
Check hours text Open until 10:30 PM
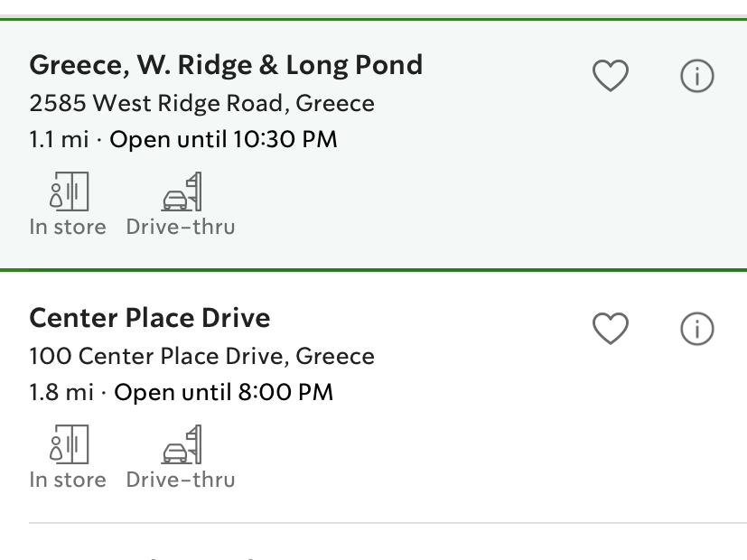click(x=223, y=139)
